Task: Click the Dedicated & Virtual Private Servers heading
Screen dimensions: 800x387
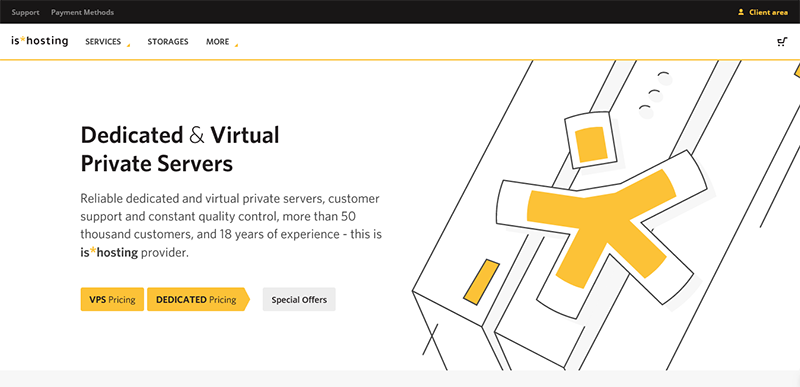Action: click(180, 149)
